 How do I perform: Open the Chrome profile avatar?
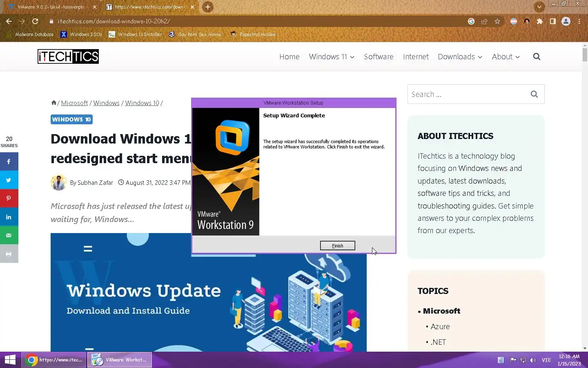click(x=566, y=21)
